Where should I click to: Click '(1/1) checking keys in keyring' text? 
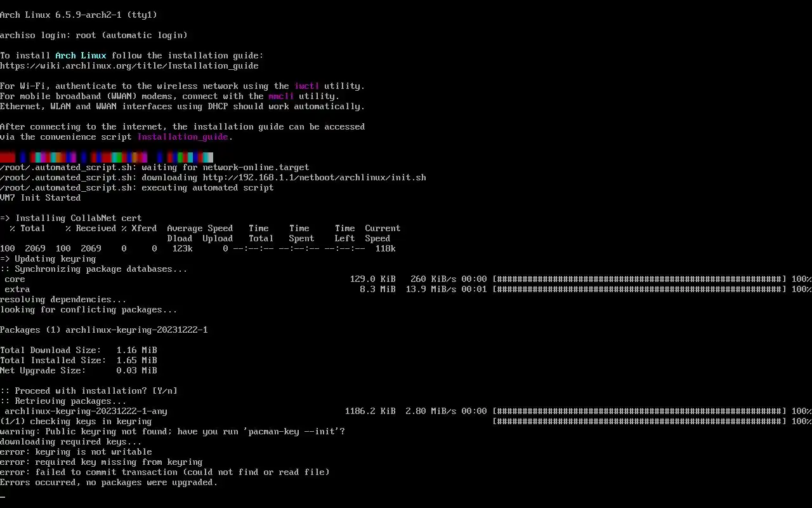[76, 421]
